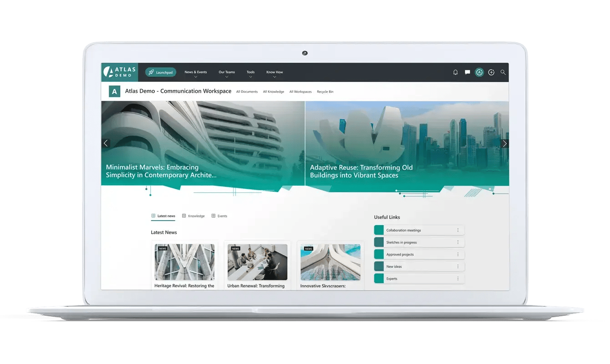
Task: Open the Urban Renewal news thumbnail
Action: 257,262
